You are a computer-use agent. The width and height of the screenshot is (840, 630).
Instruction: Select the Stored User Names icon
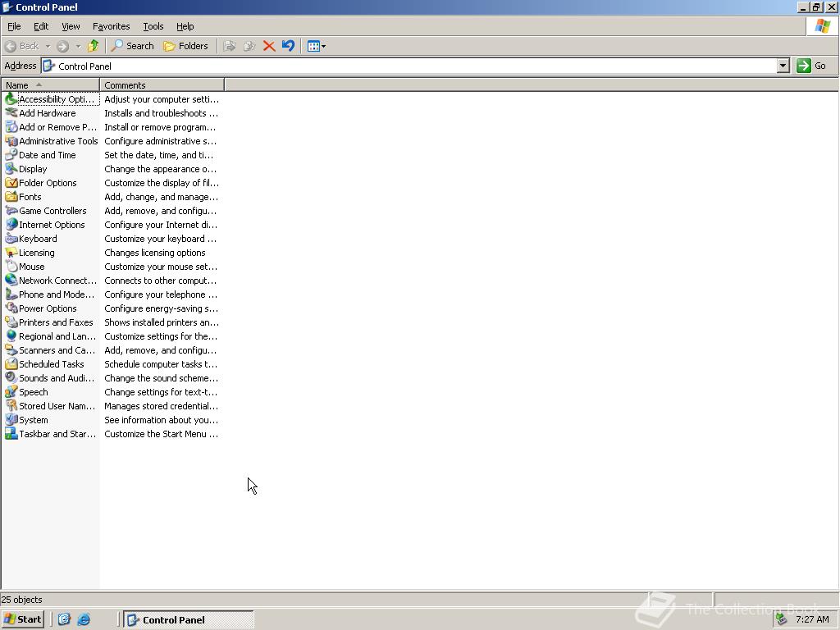pyautogui.click(x=11, y=405)
